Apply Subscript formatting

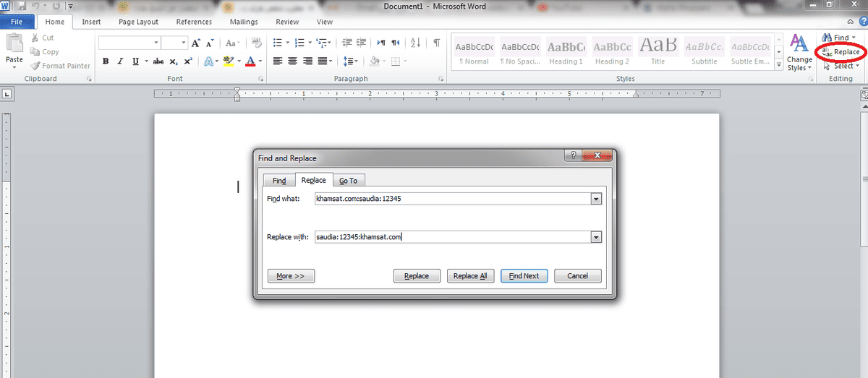[174, 61]
